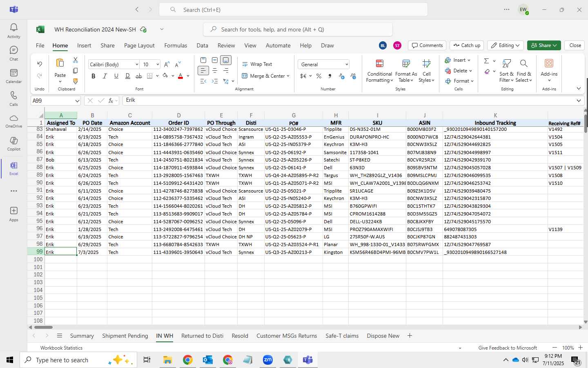Image resolution: width=588 pixels, height=368 pixels.
Task: Click Workbook Statistics in status bar
Action: [61, 348]
